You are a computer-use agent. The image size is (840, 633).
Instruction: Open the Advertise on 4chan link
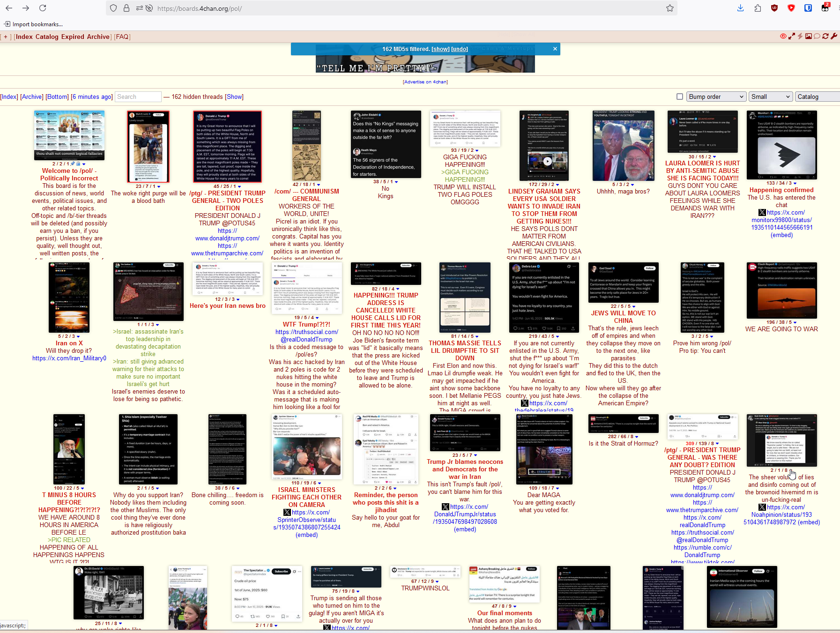click(425, 82)
